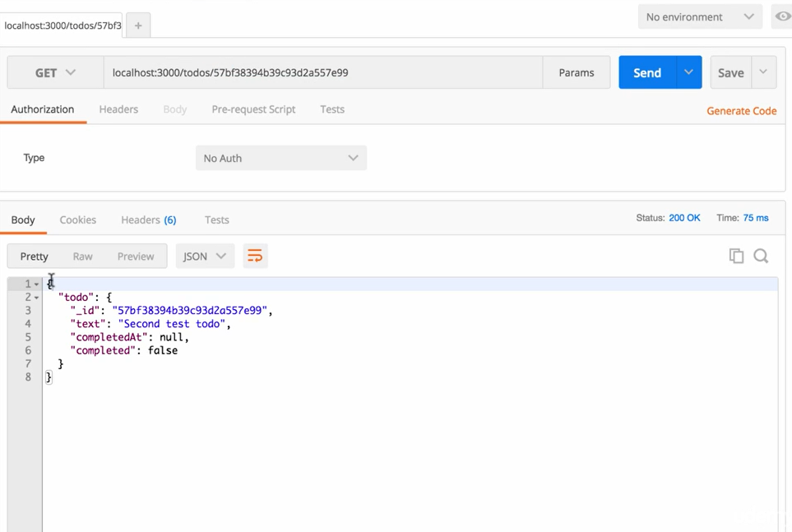Copy response body with the copy icon
This screenshot has width=792, height=532.
736,257
